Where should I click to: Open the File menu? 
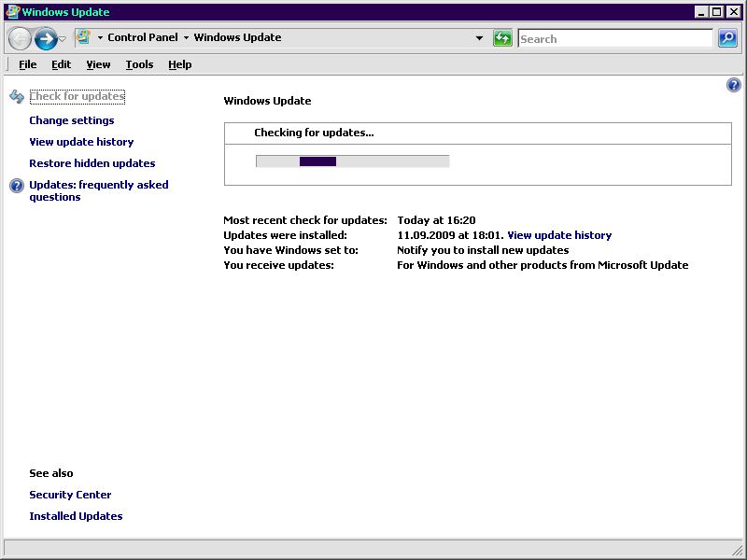click(x=27, y=64)
